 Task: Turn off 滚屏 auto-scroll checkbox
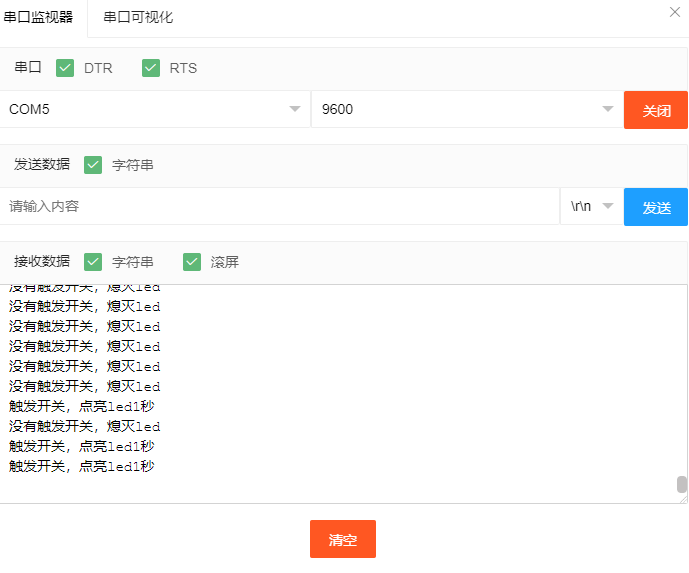click(193, 262)
